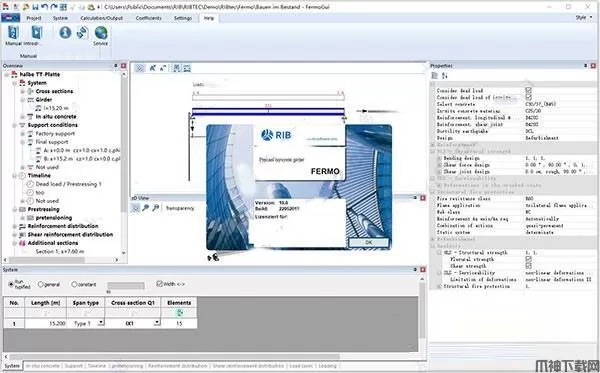Click the first tool in graphics view toolbar
The height and width of the screenshot is (373, 600).
[x=140, y=68]
